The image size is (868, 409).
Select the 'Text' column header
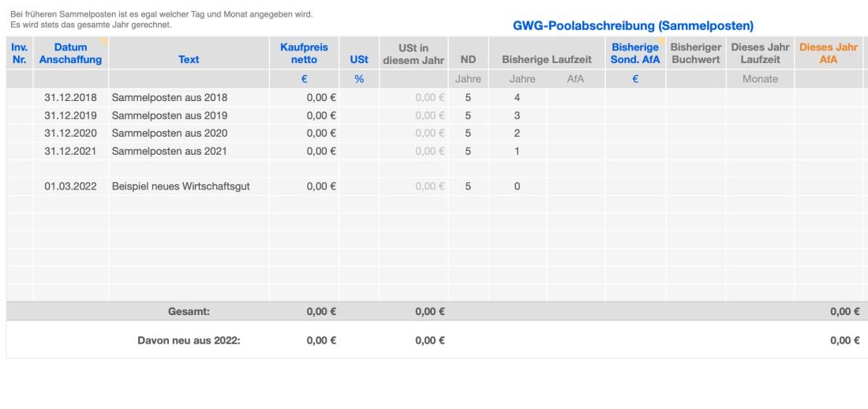[x=188, y=59]
